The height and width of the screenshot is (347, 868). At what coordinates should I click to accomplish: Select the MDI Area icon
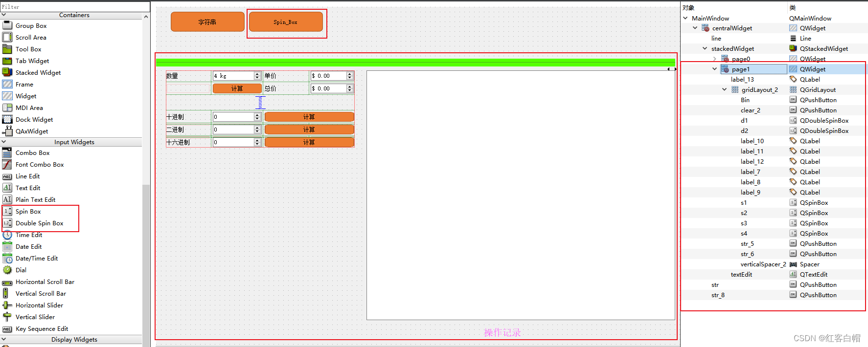point(7,108)
